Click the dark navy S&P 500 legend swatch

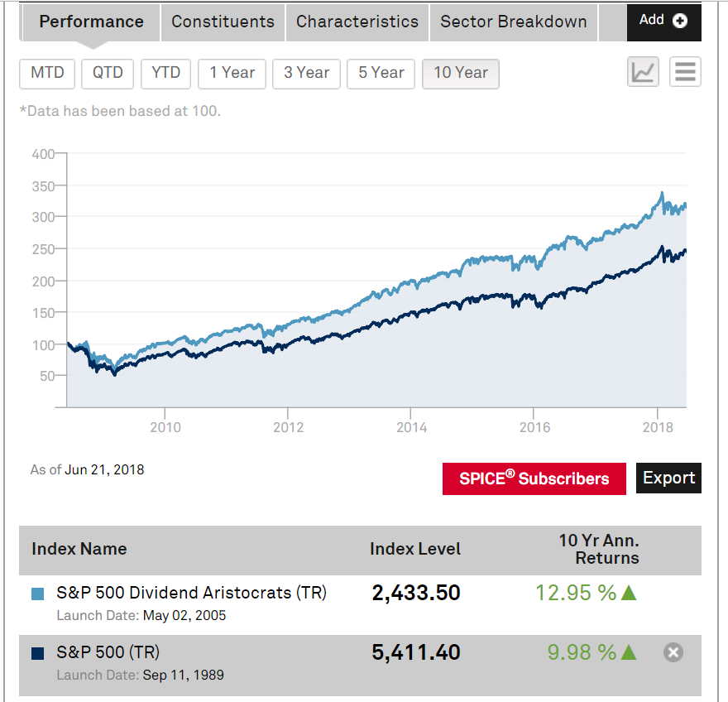(x=37, y=653)
